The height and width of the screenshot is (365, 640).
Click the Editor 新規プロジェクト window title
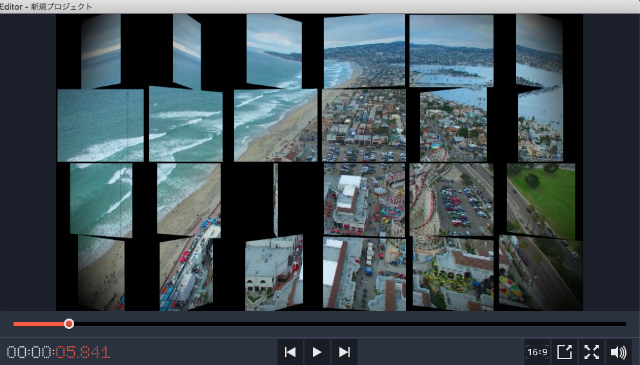point(46,7)
